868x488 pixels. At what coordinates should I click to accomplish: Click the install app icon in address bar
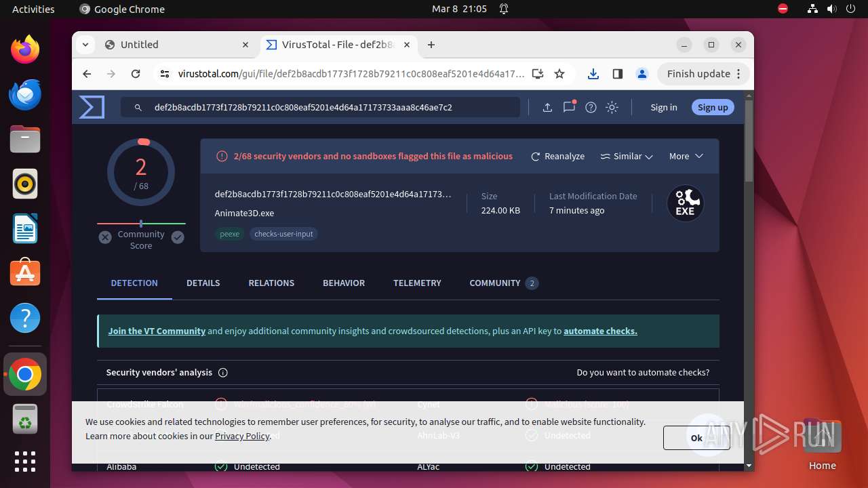[x=538, y=74]
